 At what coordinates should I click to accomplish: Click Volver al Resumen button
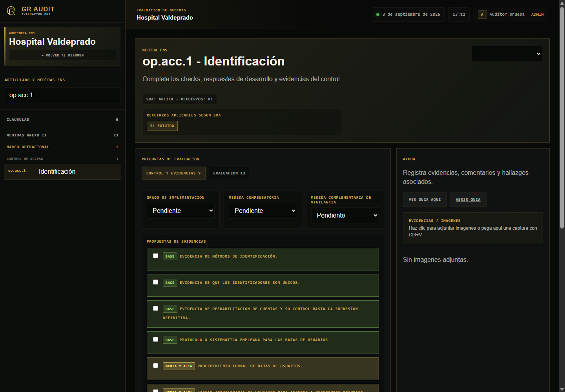pyautogui.click(x=62, y=55)
